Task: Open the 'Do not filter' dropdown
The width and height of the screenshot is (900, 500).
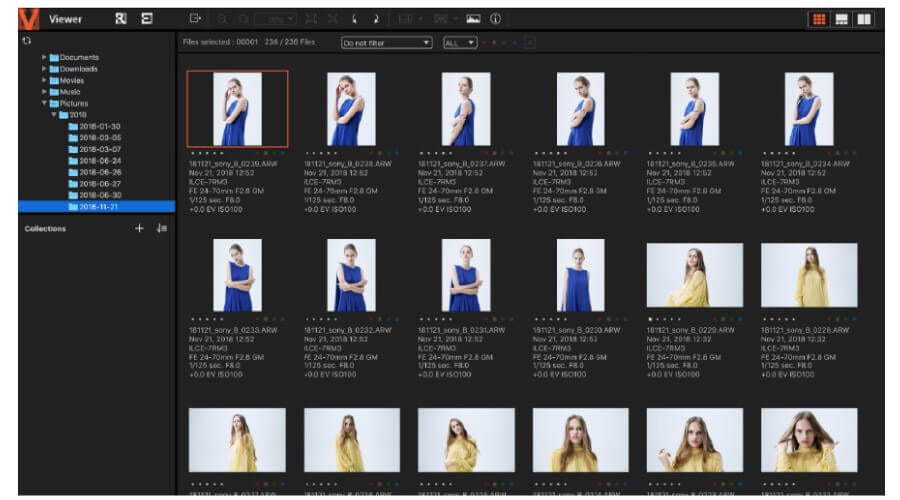Action: pyautogui.click(x=386, y=42)
